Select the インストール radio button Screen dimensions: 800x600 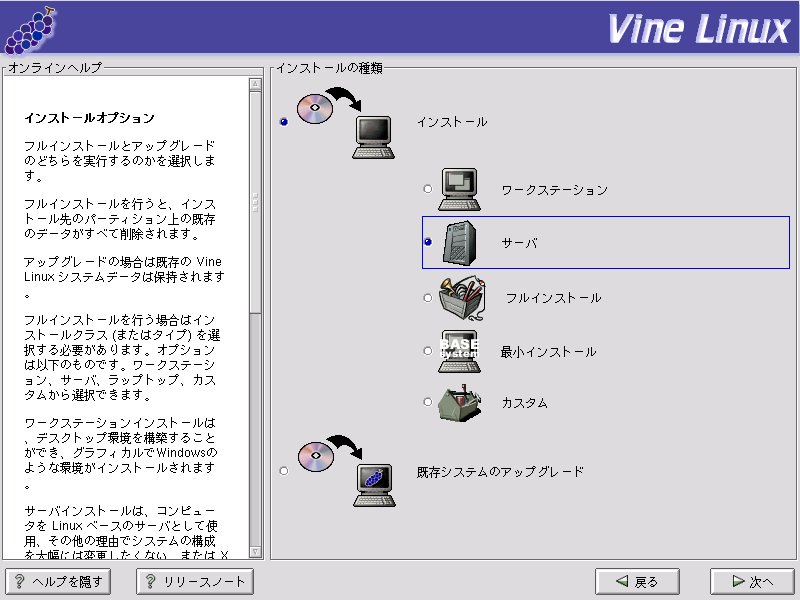coord(284,121)
